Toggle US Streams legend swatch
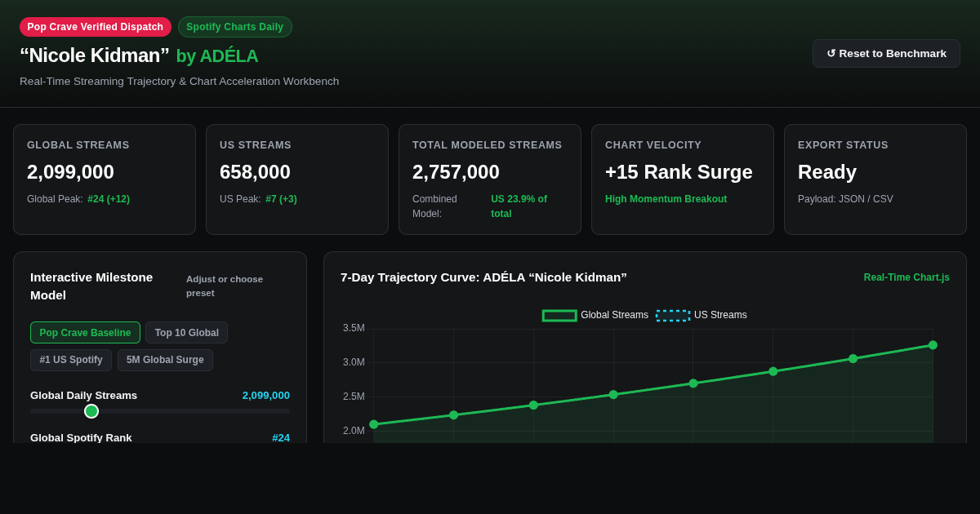 (673, 316)
